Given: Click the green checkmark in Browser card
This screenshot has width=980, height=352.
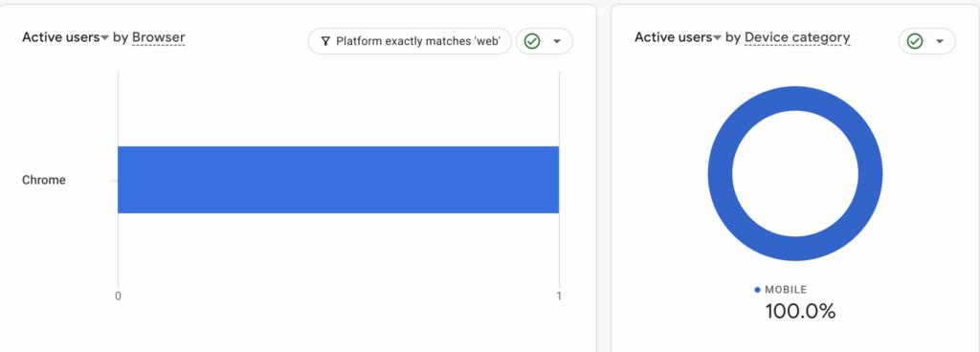Looking at the screenshot, I should pyautogui.click(x=532, y=41).
